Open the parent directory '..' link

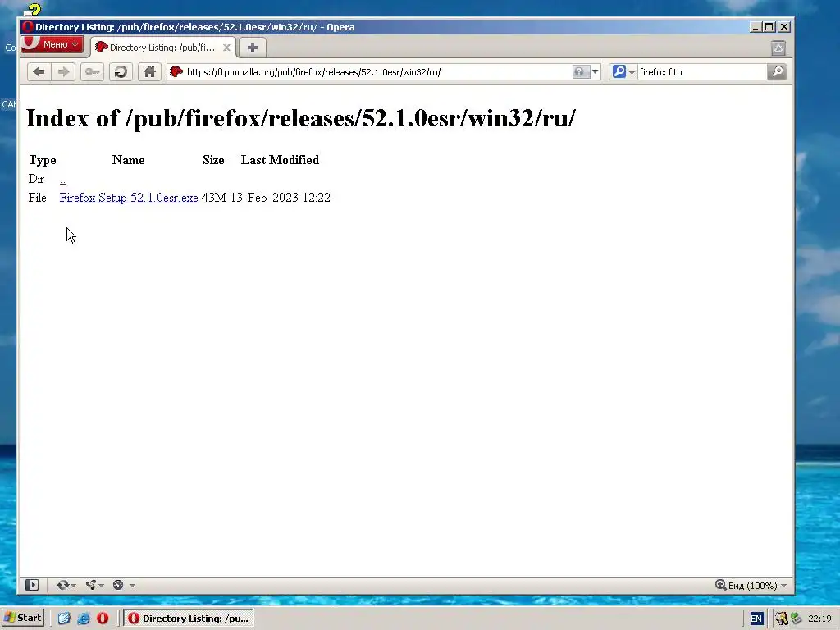pos(62,179)
